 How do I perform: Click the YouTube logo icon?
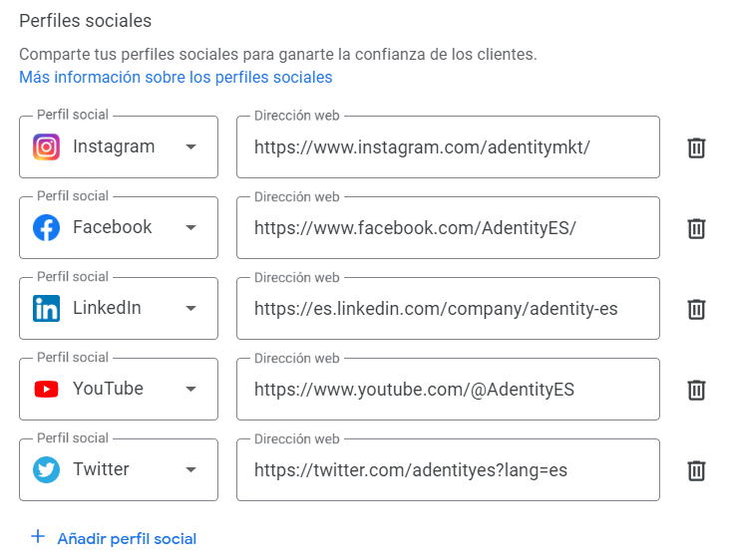click(46, 390)
